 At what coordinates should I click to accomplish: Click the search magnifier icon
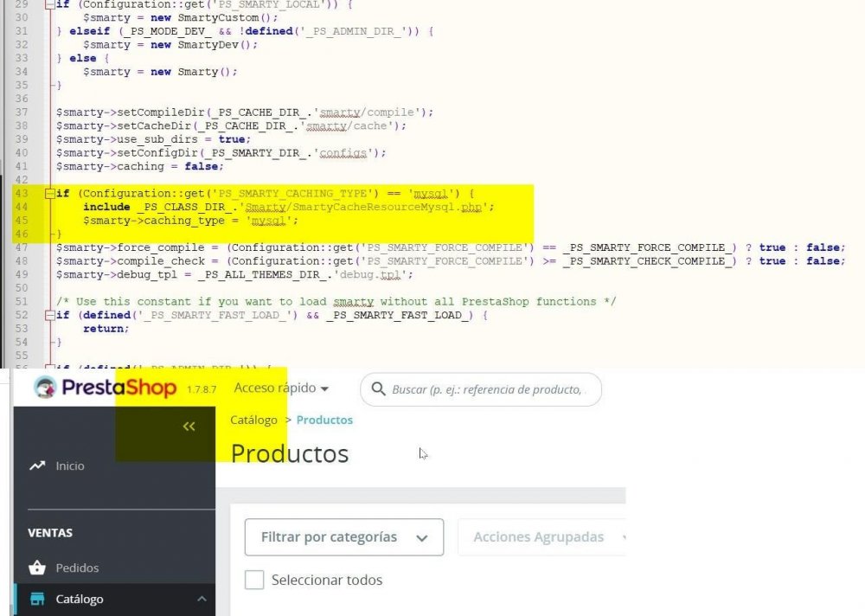[379, 389]
